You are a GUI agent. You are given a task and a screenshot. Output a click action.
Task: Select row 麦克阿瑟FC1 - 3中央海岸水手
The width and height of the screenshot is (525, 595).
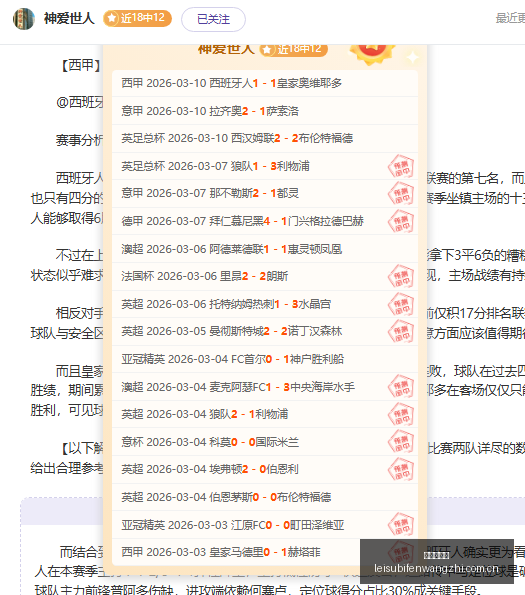265,387
